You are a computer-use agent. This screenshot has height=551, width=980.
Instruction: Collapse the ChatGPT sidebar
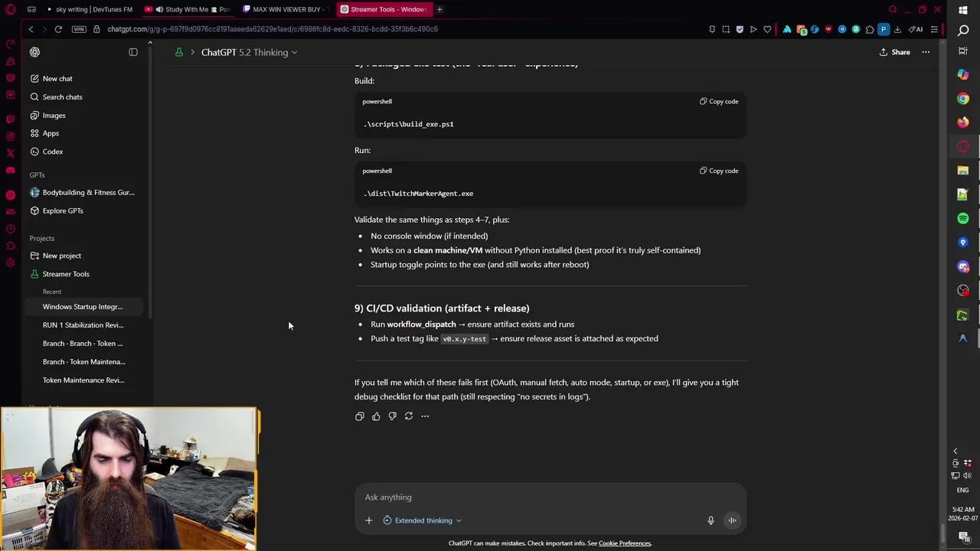133,52
